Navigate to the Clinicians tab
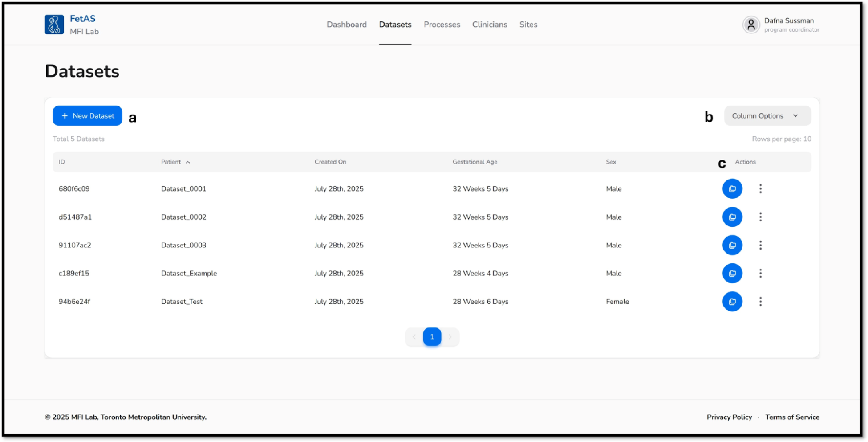The width and height of the screenshot is (868, 442). point(489,25)
